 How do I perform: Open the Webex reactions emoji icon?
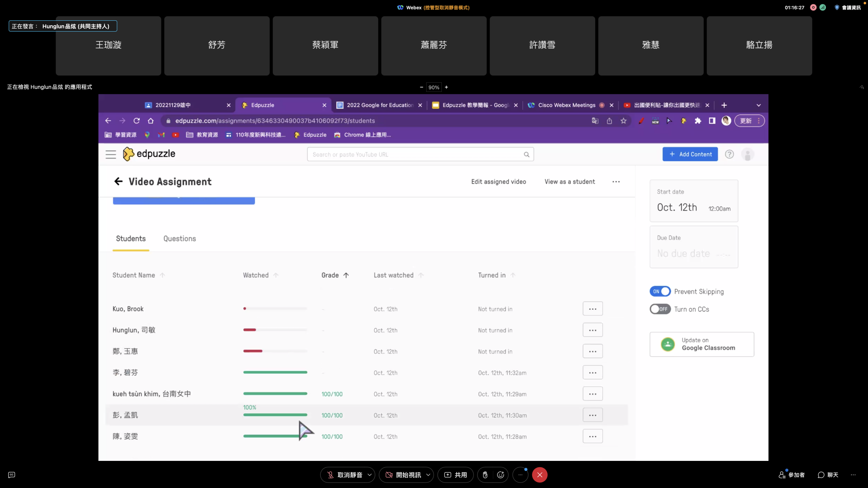[500, 475]
